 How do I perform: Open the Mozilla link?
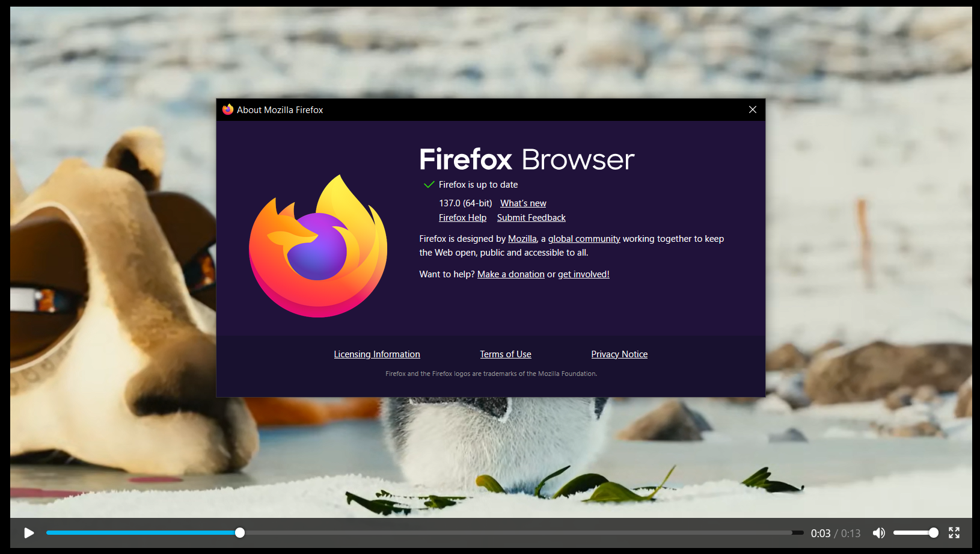tap(522, 239)
